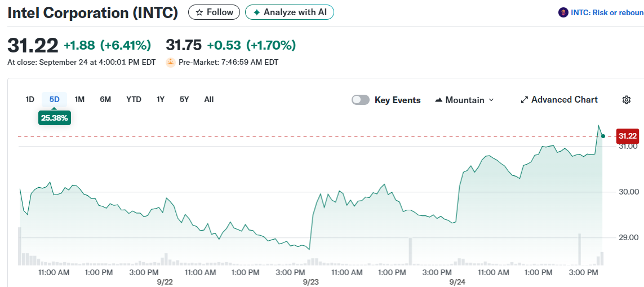This screenshot has width=644, height=287.
Task: Select the 1M time range tab
Action: [79, 99]
